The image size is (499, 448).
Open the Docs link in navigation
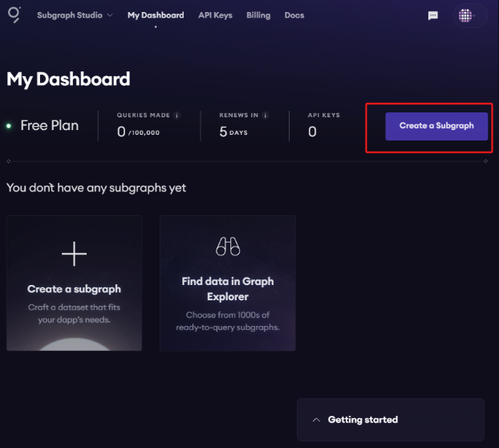(294, 15)
